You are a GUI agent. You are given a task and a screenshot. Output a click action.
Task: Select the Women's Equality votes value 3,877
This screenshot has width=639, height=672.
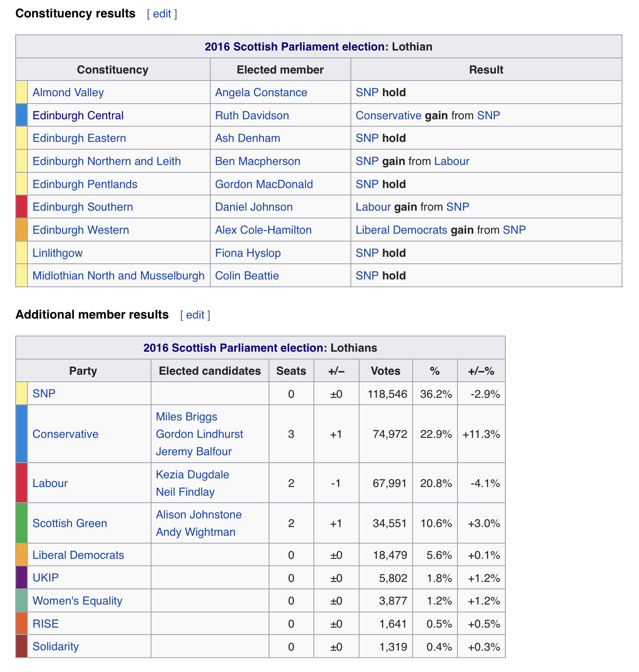[x=393, y=601]
